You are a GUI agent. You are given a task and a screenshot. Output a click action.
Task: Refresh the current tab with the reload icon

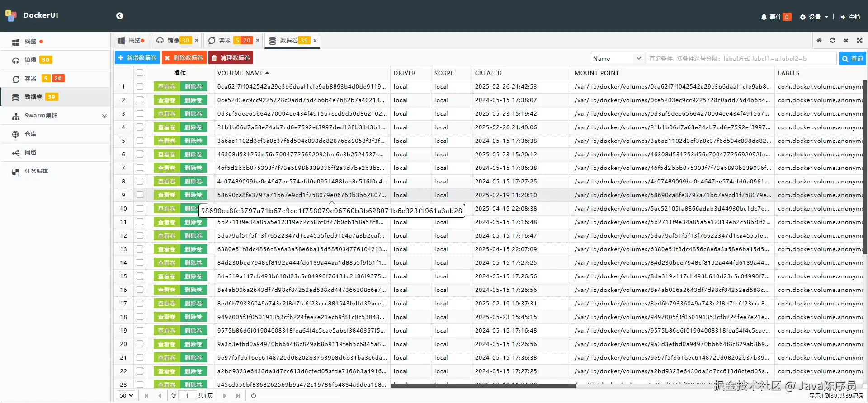click(x=833, y=41)
